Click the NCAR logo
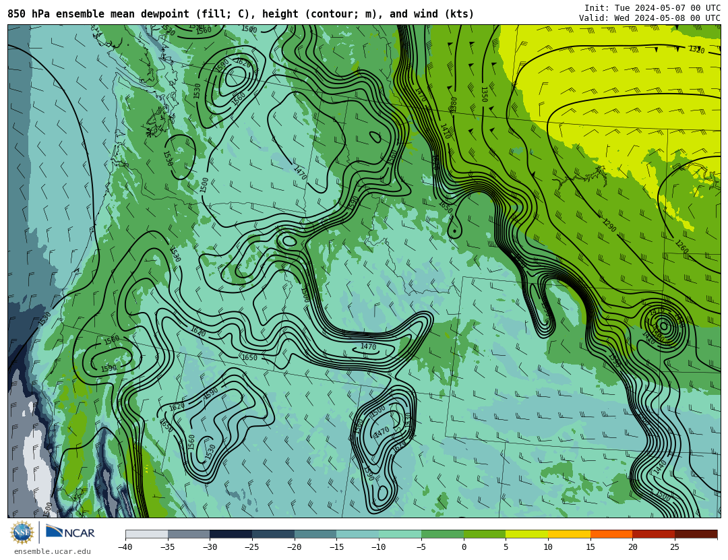The image size is (728, 560). click(x=70, y=532)
